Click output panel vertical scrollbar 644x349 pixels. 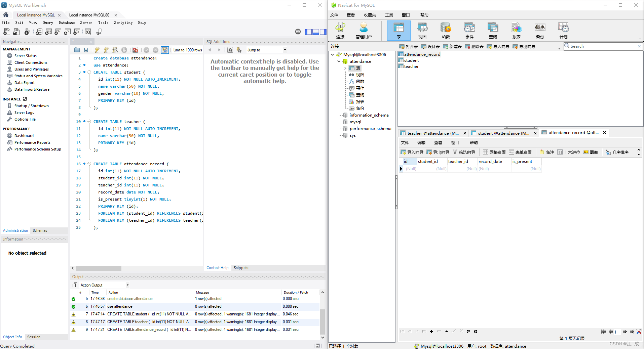point(322,321)
